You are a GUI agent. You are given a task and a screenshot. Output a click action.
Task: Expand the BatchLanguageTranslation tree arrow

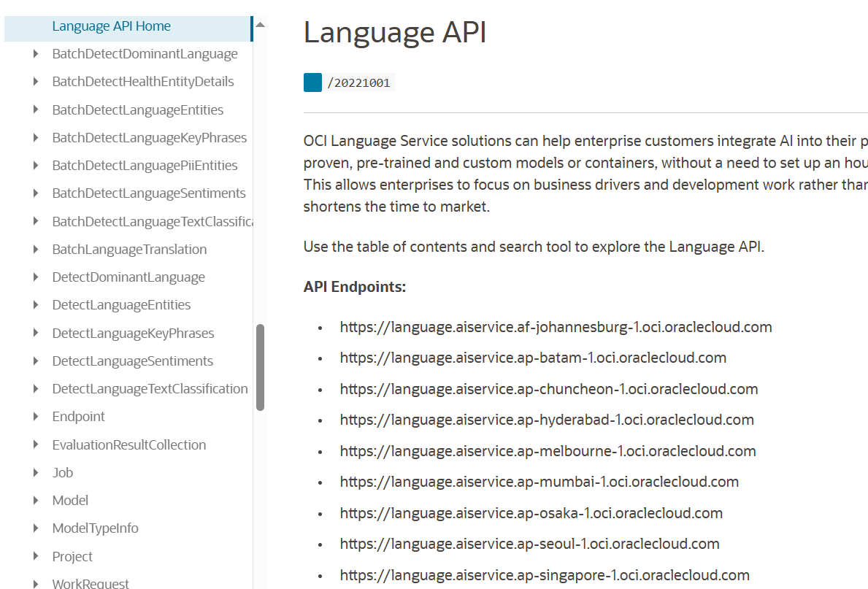(x=36, y=249)
